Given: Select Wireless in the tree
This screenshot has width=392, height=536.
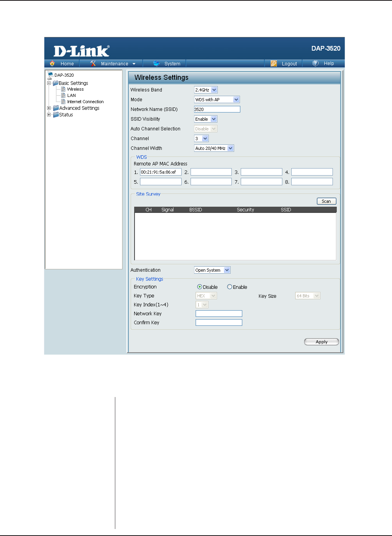Looking at the screenshot, I should point(75,89).
